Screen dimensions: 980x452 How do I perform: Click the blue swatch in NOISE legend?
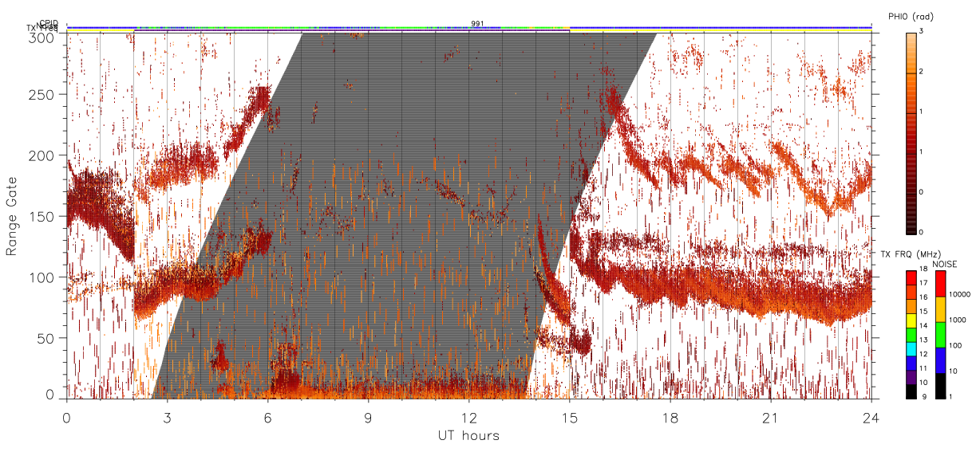click(x=941, y=360)
